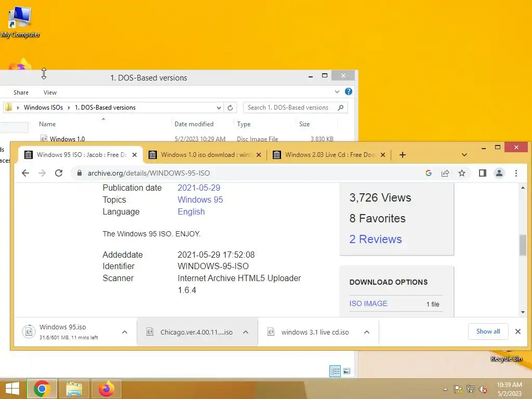Open the Chrome profile menu
532x399 pixels.
(499, 173)
